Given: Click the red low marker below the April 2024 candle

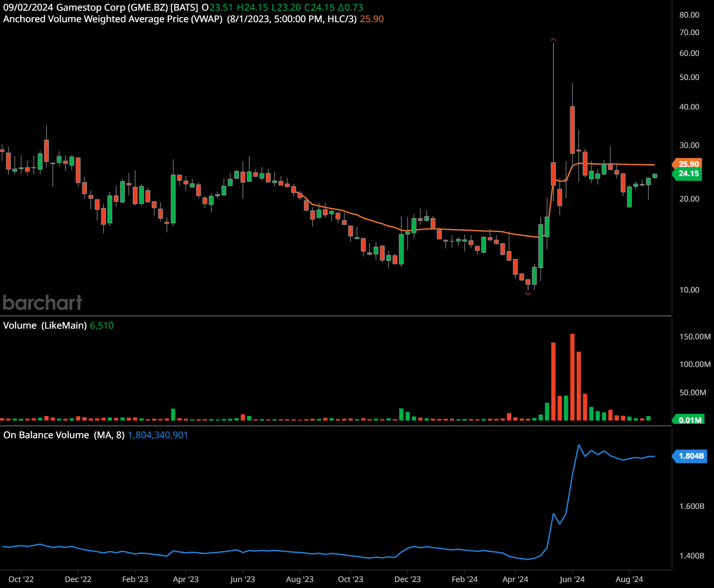Looking at the screenshot, I should tap(528, 293).
